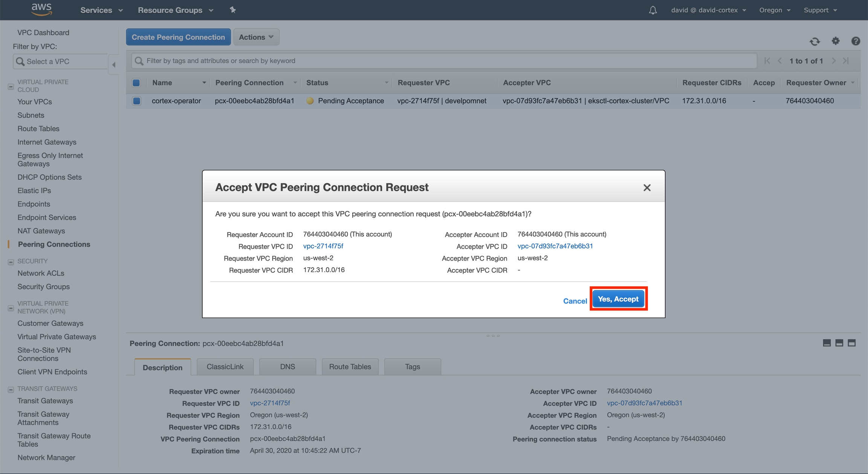Close the Accept VPC Peering dialog
868x474 pixels.
point(647,188)
